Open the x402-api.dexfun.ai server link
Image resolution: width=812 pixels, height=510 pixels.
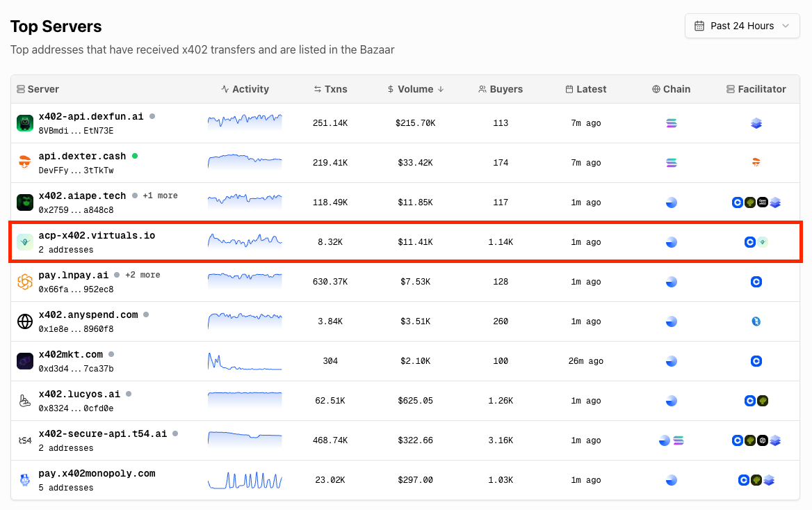pyautogui.click(x=91, y=117)
